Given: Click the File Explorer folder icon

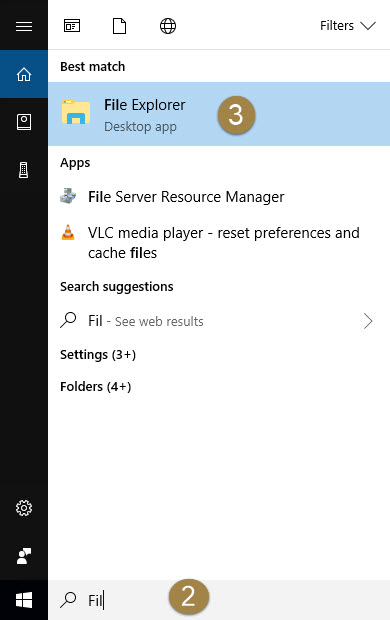Looking at the screenshot, I should pos(76,112).
